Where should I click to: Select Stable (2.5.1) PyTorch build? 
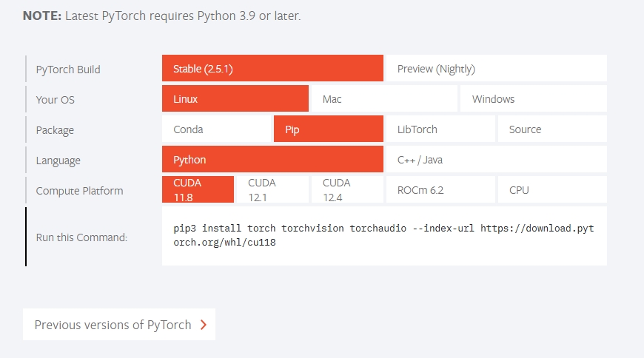272,69
